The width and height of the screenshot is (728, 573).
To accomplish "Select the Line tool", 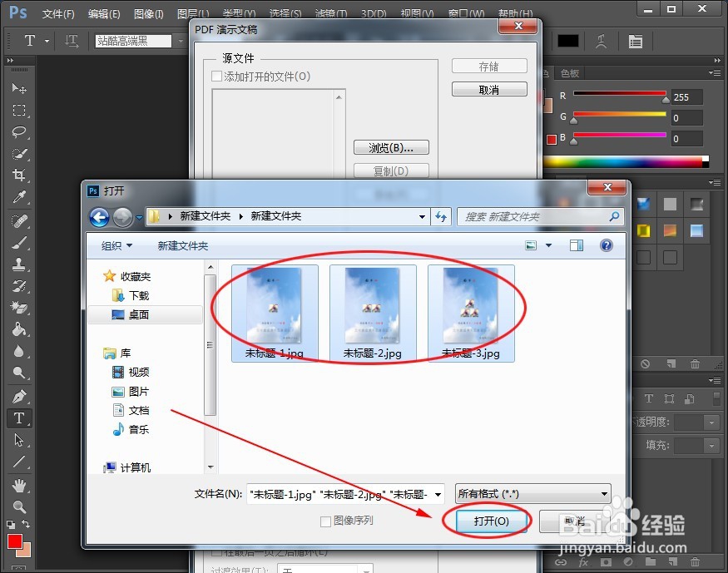I will click(x=19, y=462).
